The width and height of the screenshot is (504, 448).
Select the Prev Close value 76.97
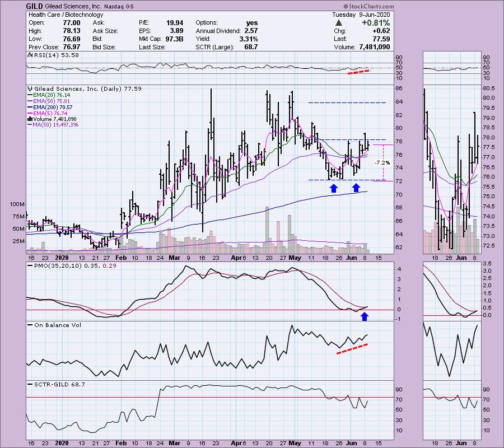71,47
